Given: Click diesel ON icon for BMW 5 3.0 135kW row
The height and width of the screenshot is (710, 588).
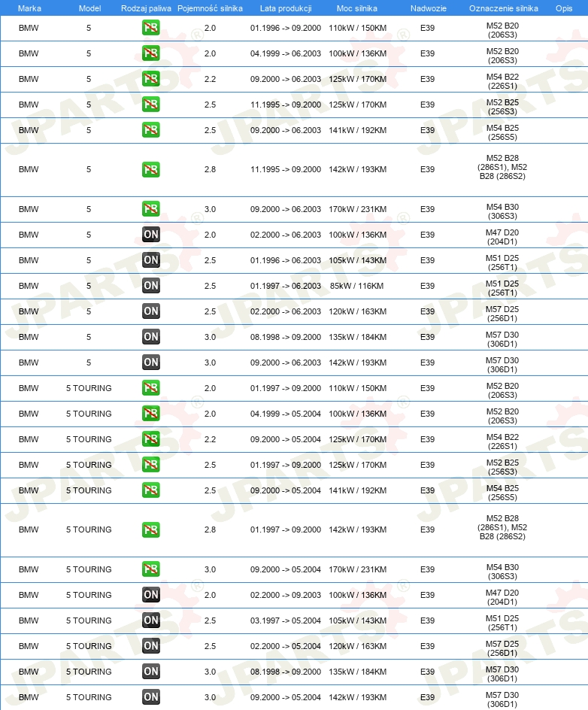Looking at the screenshot, I should point(150,337).
